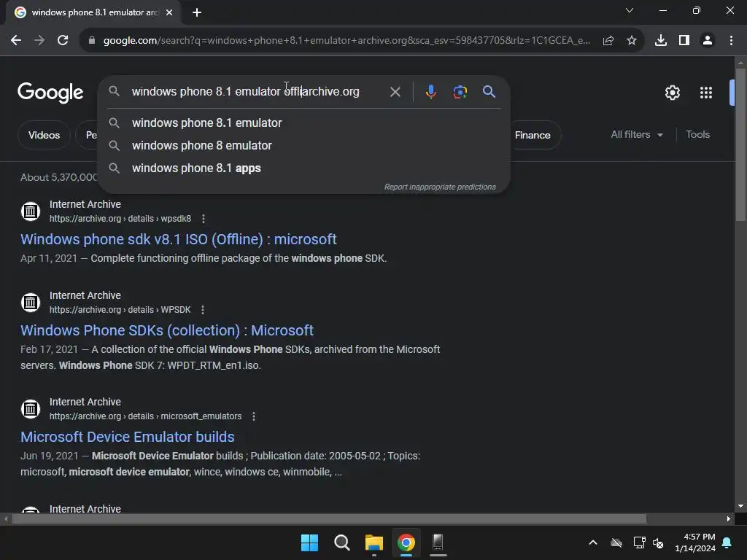Image resolution: width=747 pixels, height=560 pixels.
Task: Open the taskbar clock and date
Action: [x=695, y=542]
